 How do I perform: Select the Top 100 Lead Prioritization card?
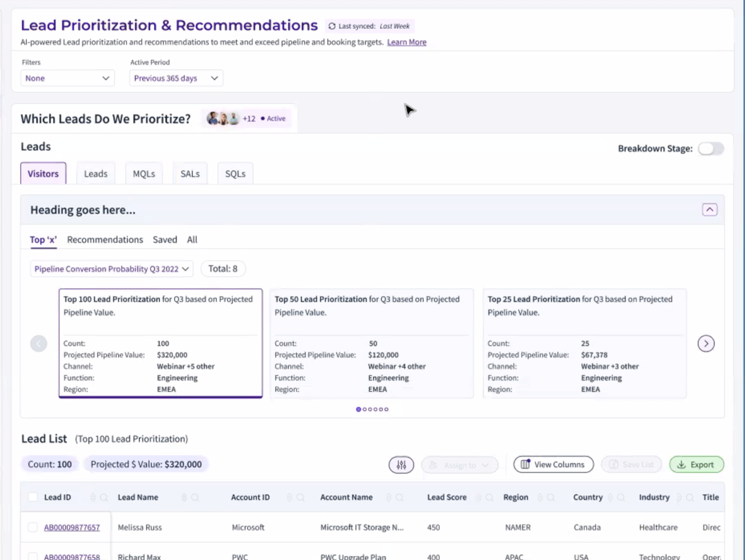coord(161,343)
